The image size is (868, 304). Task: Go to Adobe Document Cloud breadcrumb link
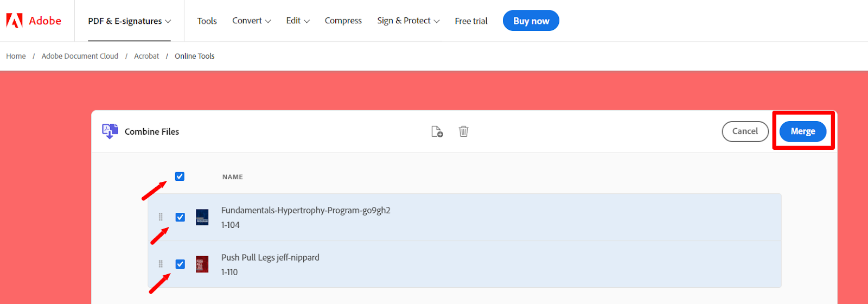click(x=80, y=56)
